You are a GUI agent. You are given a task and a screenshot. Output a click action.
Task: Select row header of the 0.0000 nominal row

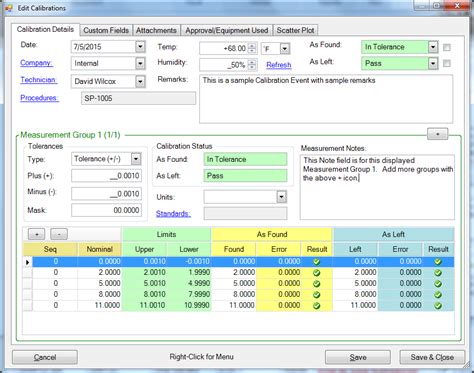28,262
